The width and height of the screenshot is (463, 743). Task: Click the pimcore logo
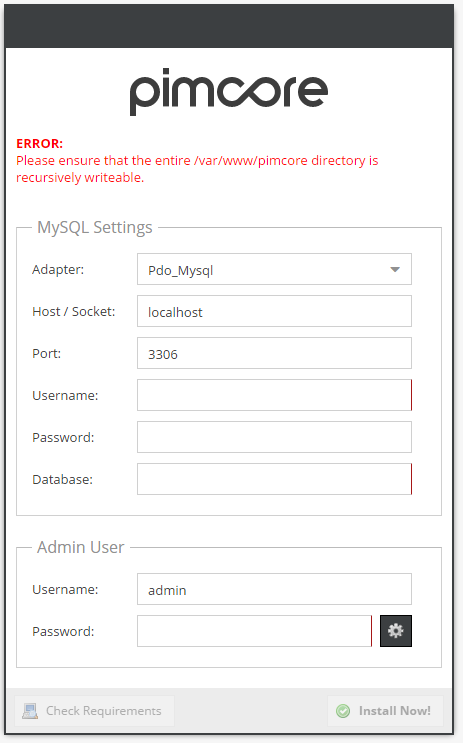(229, 91)
